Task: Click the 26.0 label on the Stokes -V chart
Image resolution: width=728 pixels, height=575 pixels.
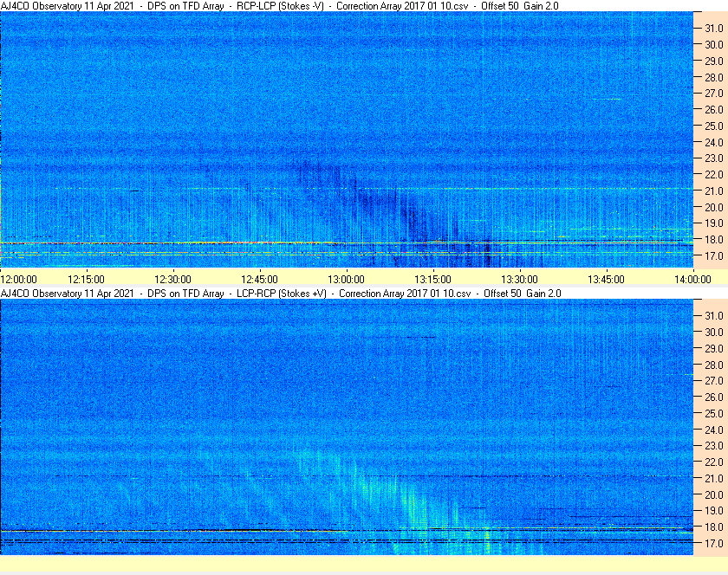Action: [714, 109]
